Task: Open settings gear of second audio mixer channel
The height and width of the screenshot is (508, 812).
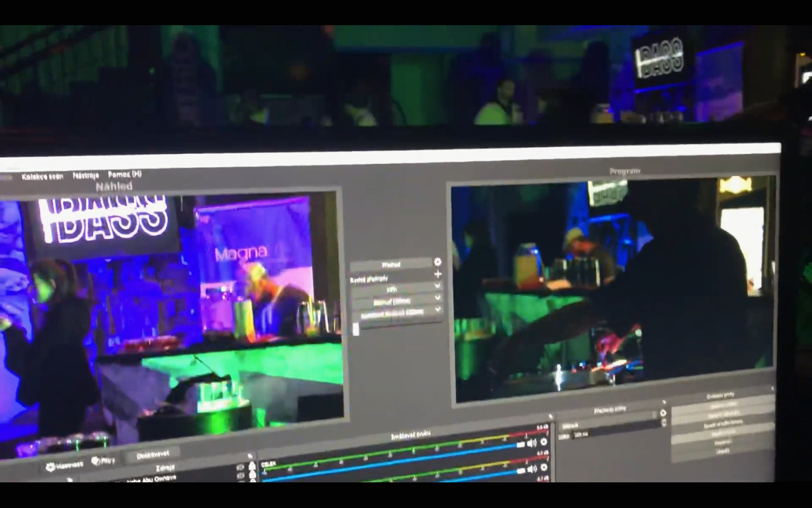Action: (x=544, y=467)
